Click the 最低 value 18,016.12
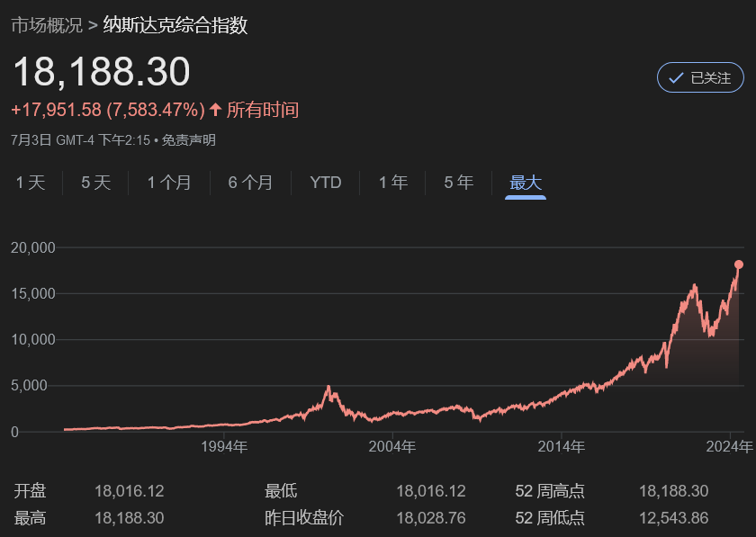756x537 pixels. (431, 491)
